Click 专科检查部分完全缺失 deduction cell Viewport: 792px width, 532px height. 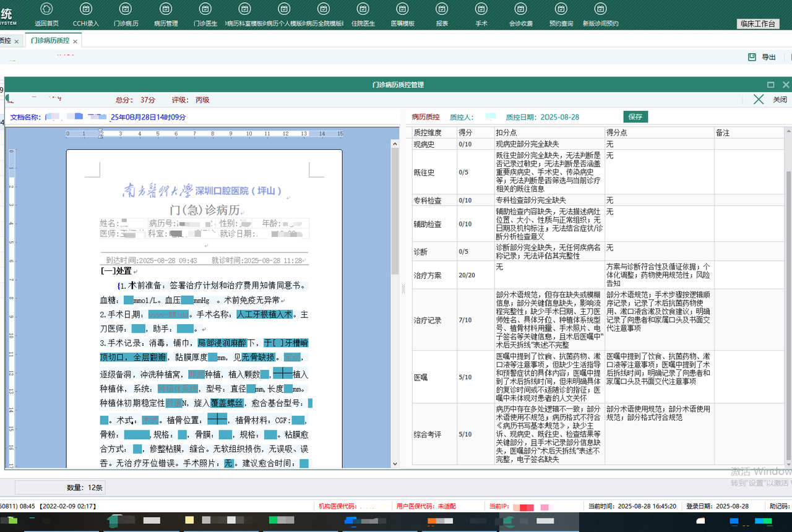pyautogui.click(x=549, y=200)
